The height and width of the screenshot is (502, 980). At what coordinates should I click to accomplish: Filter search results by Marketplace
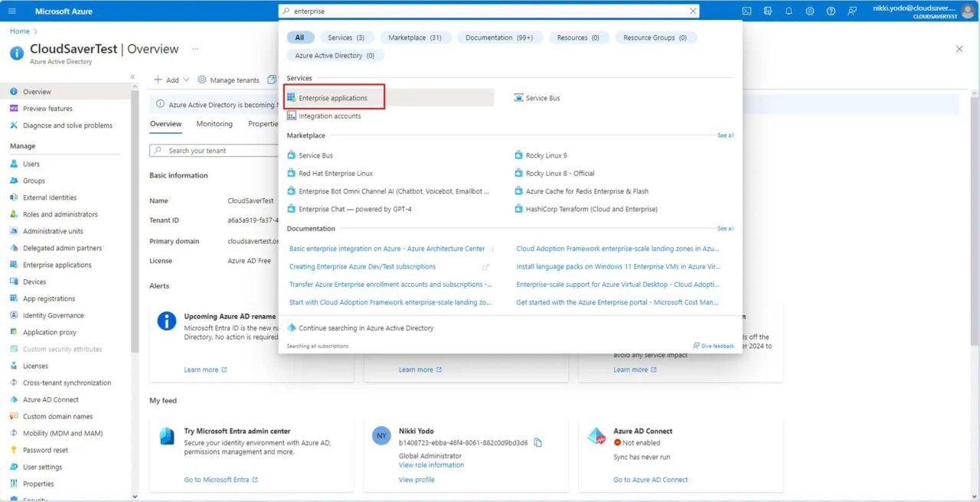click(416, 37)
